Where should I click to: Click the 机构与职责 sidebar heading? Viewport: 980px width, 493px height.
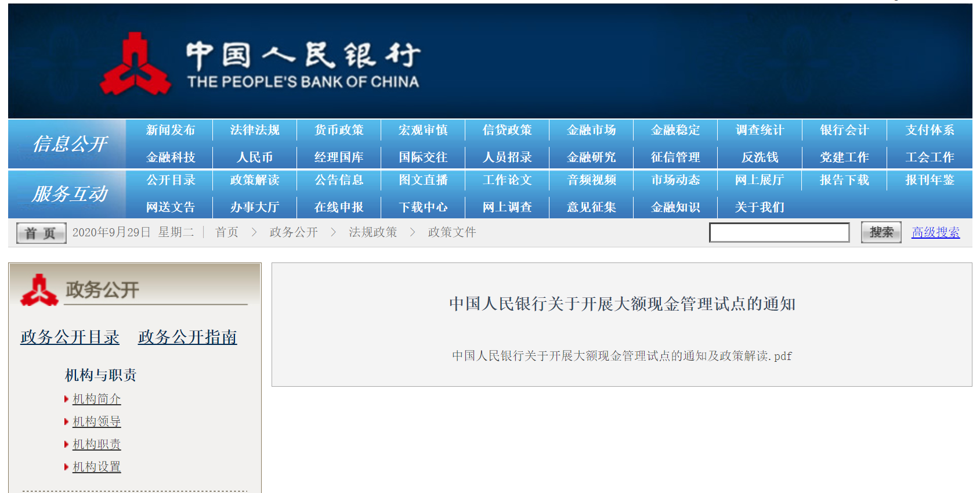101,375
